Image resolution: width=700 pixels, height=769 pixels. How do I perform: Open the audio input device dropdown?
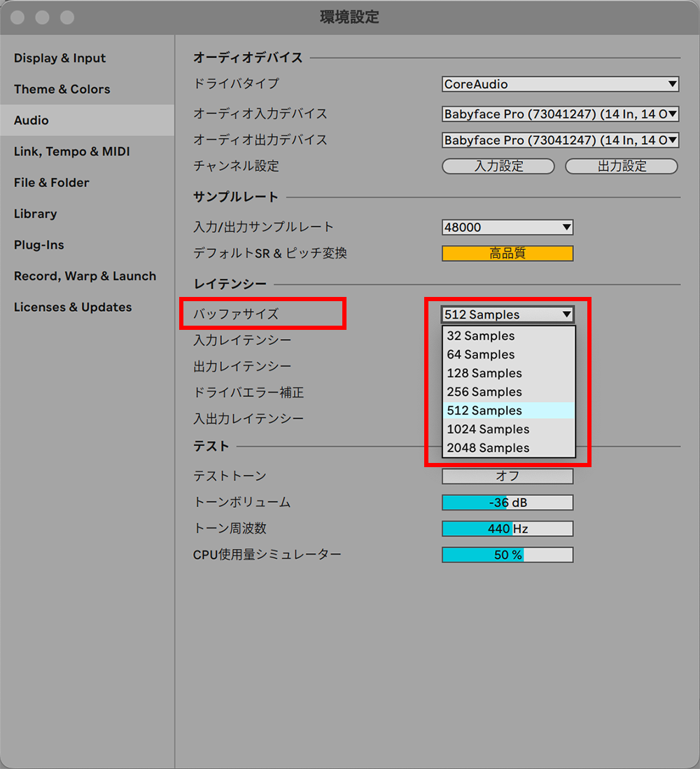click(560, 114)
